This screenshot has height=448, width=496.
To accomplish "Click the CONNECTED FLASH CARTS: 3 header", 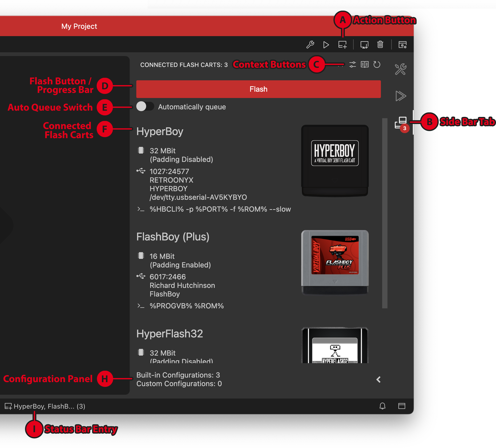I will (x=184, y=65).
